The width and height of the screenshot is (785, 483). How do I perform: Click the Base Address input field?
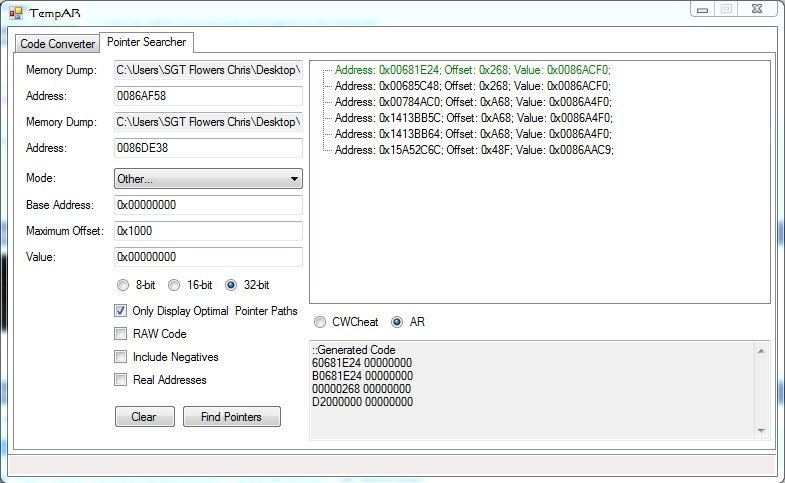point(208,205)
